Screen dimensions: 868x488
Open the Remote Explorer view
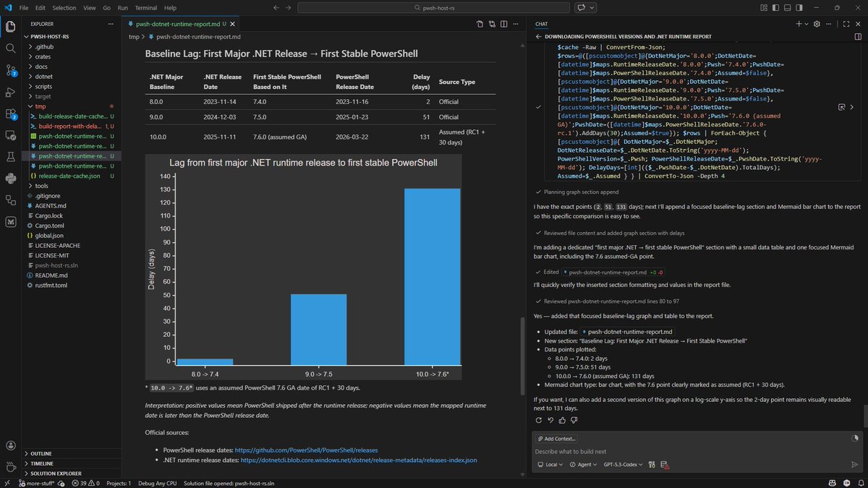coord(11,136)
